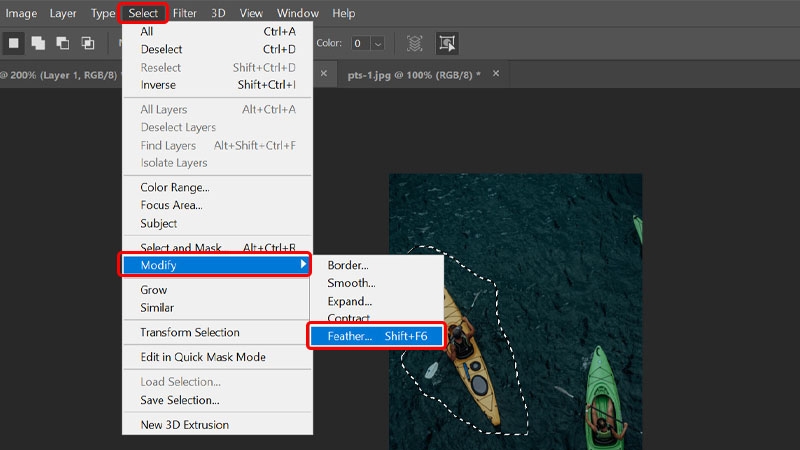Image resolution: width=800 pixels, height=450 pixels.
Task: Choose All from the Select menu
Action: (x=217, y=32)
